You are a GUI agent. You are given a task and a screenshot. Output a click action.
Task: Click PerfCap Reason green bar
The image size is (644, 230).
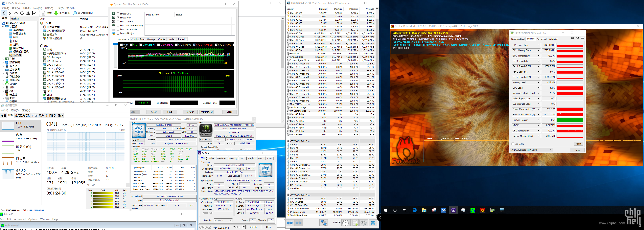point(570,120)
